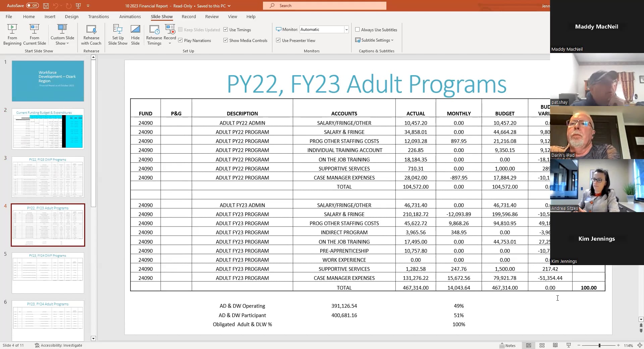
Task: Open the Review tab
Action: pos(212,16)
